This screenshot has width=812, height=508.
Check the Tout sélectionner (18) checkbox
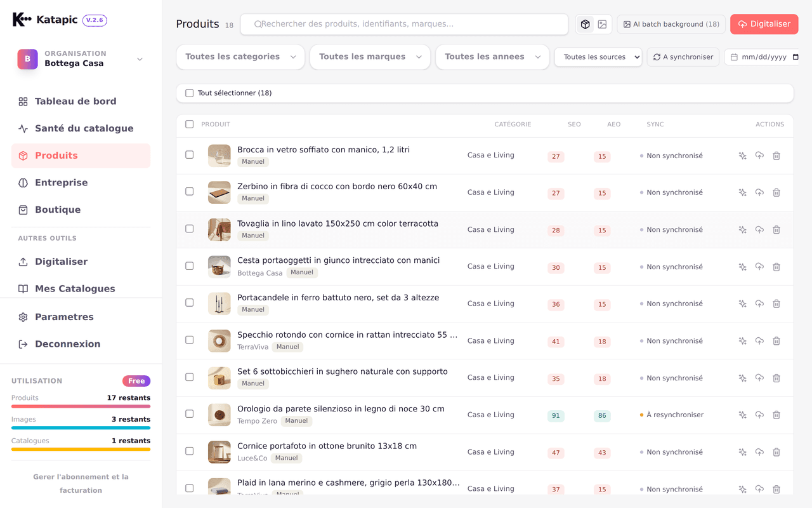coord(189,93)
